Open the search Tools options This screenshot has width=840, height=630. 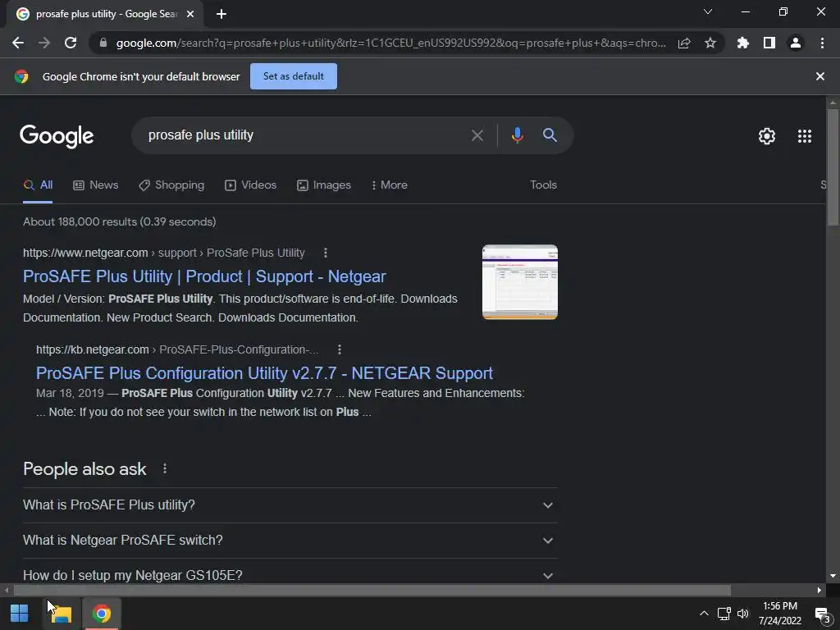coord(544,185)
